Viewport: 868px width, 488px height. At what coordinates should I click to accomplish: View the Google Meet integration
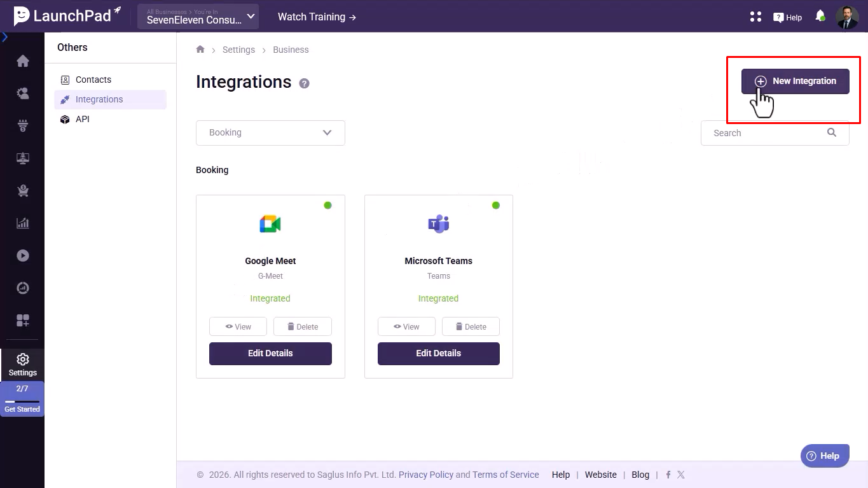pyautogui.click(x=238, y=326)
